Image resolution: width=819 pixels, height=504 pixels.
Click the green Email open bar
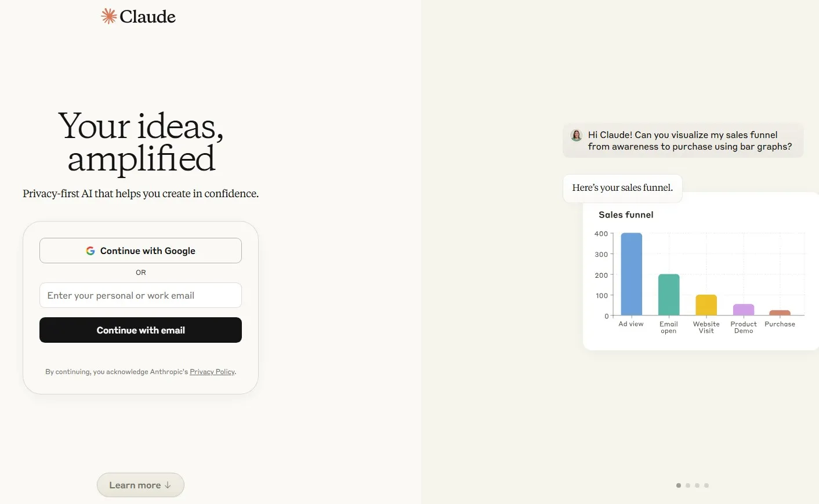[669, 295]
